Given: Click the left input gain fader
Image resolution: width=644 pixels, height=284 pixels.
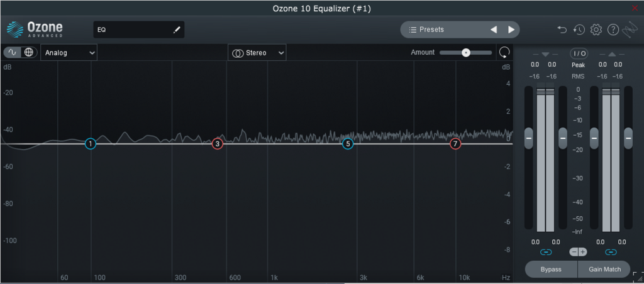Looking at the screenshot, I should [x=528, y=138].
